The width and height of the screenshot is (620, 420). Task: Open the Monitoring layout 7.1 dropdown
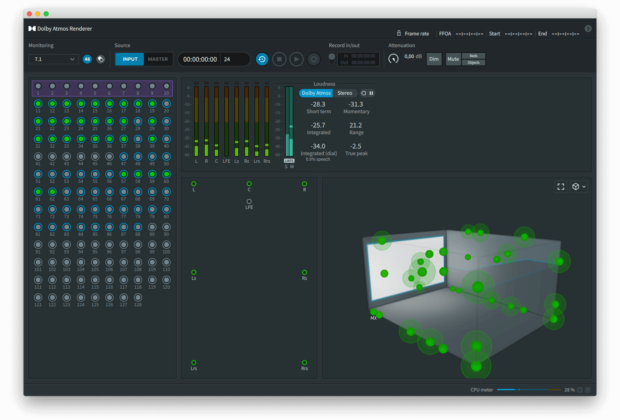(53, 59)
